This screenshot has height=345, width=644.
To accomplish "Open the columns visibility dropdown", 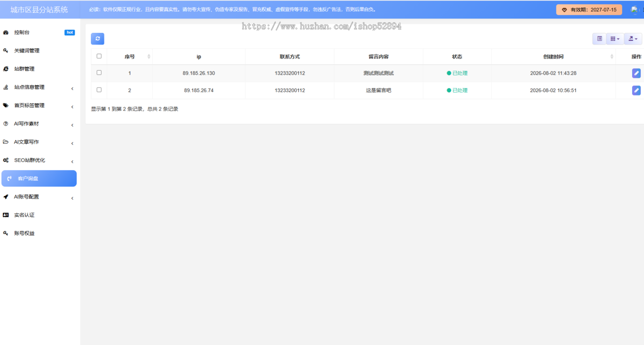I will [615, 39].
